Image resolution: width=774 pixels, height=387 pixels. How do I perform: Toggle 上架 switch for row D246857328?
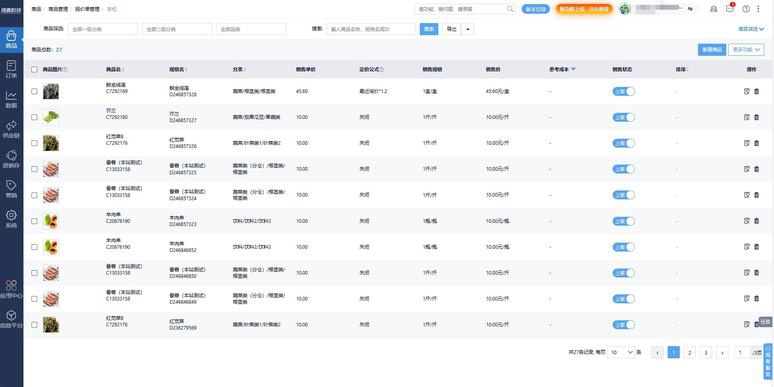tap(623, 91)
